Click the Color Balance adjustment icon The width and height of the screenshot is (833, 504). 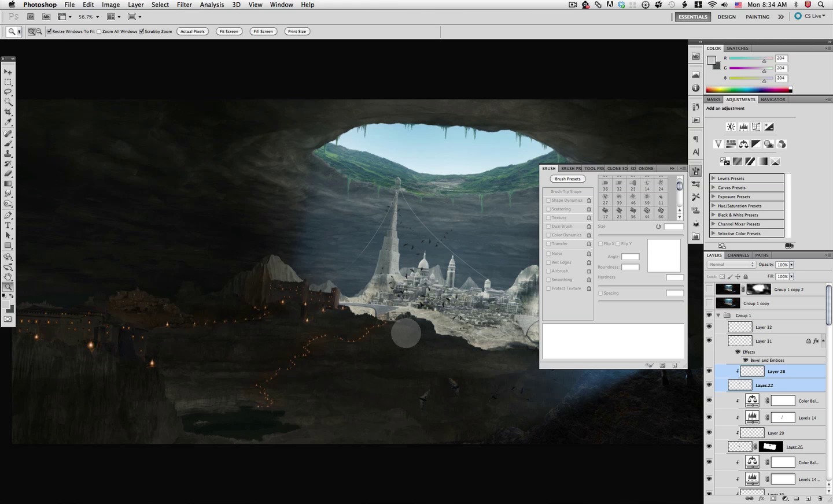point(743,144)
